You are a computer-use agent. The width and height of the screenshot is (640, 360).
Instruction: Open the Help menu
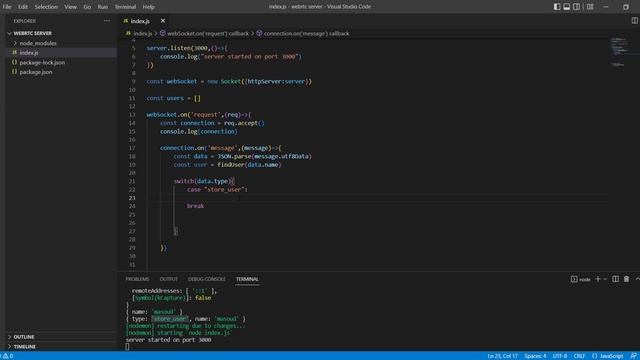(149, 7)
